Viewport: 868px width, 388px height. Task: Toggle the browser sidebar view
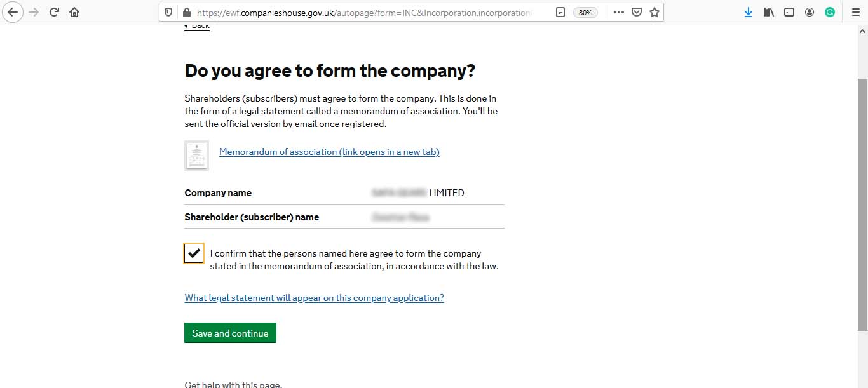tap(789, 12)
